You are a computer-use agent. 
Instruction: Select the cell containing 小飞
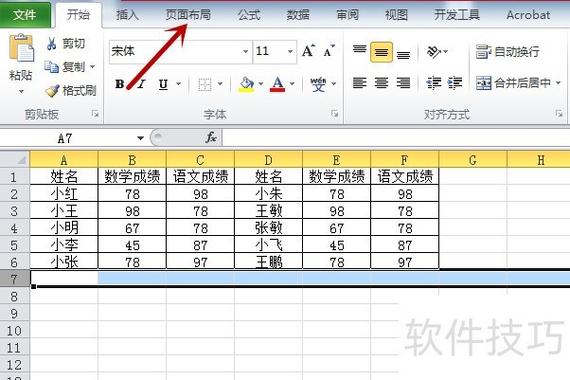click(268, 245)
